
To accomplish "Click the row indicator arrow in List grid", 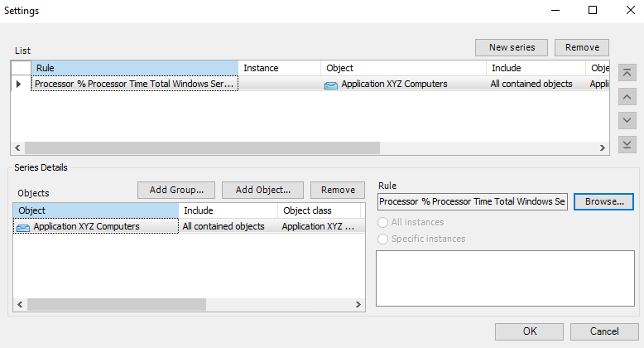I will coord(18,84).
